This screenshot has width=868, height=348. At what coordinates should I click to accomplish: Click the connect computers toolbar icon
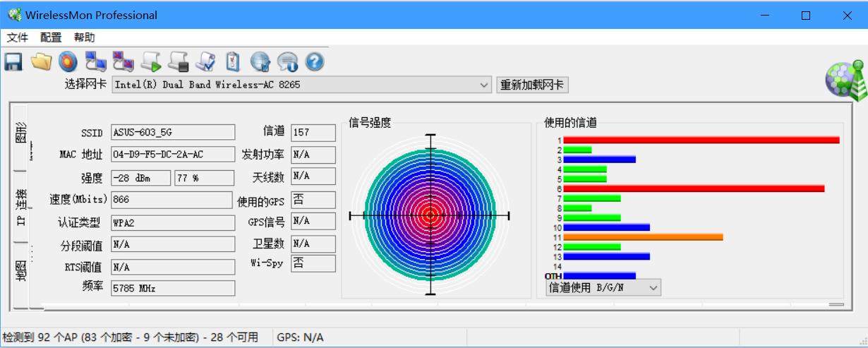click(x=95, y=62)
